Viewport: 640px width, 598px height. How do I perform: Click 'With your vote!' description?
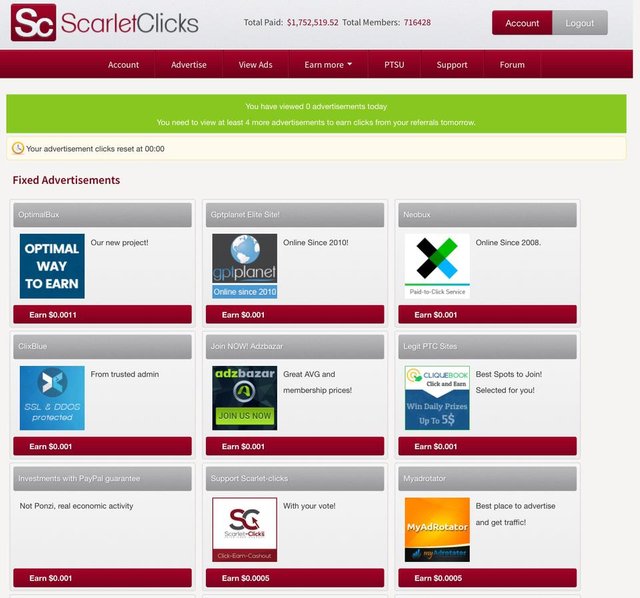(x=309, y=506)
